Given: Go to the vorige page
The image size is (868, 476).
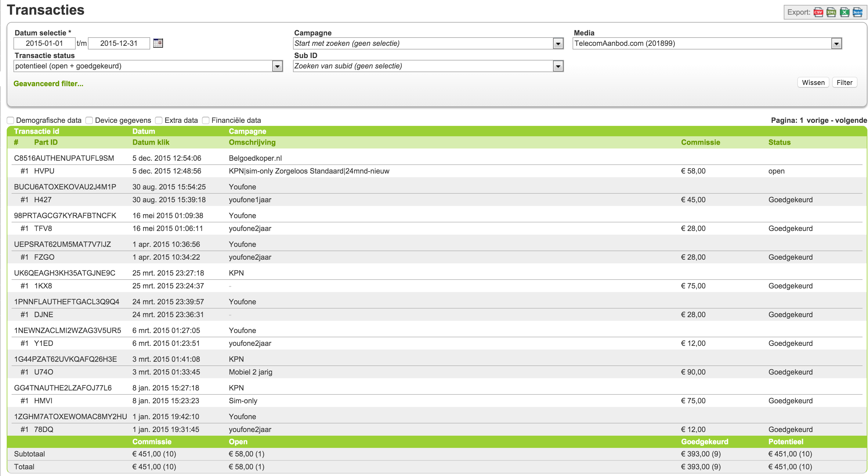Looking at the screenshot, I should pos(817,120).
